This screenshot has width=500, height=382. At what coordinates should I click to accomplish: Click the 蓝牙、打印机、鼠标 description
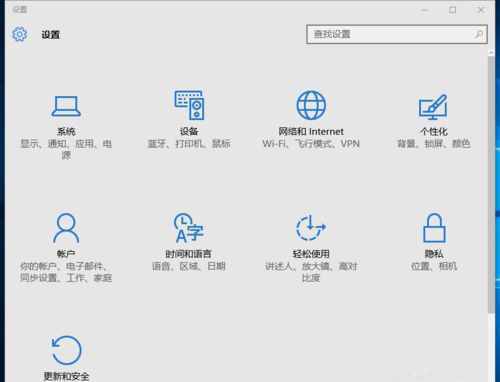click(x=189, y=144)
